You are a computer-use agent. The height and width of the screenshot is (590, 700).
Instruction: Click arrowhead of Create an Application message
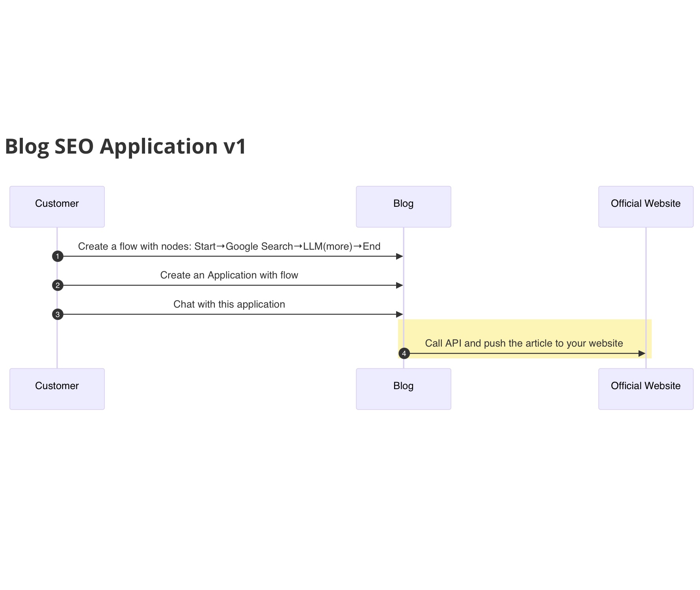click(x=399, y=285)
